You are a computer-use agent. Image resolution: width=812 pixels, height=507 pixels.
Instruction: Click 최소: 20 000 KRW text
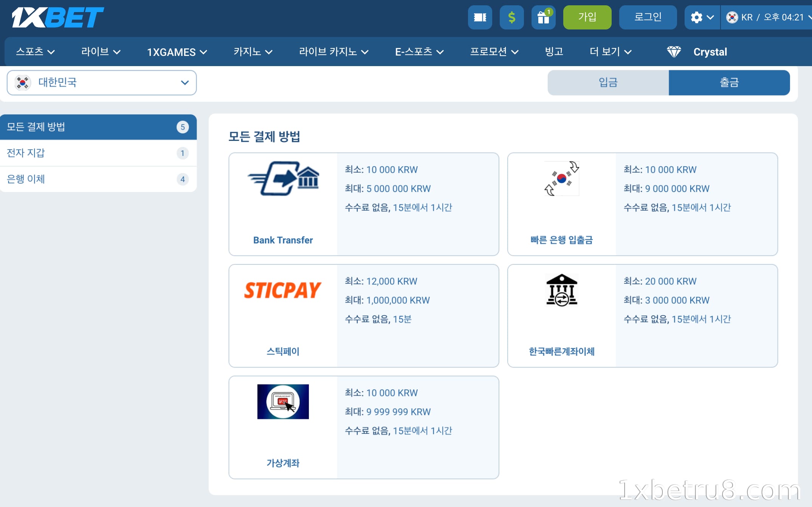pos(660,281)
